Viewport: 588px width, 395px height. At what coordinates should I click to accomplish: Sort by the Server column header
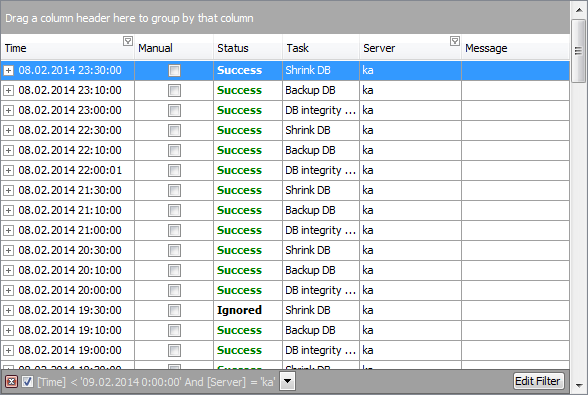click(410, 48)
